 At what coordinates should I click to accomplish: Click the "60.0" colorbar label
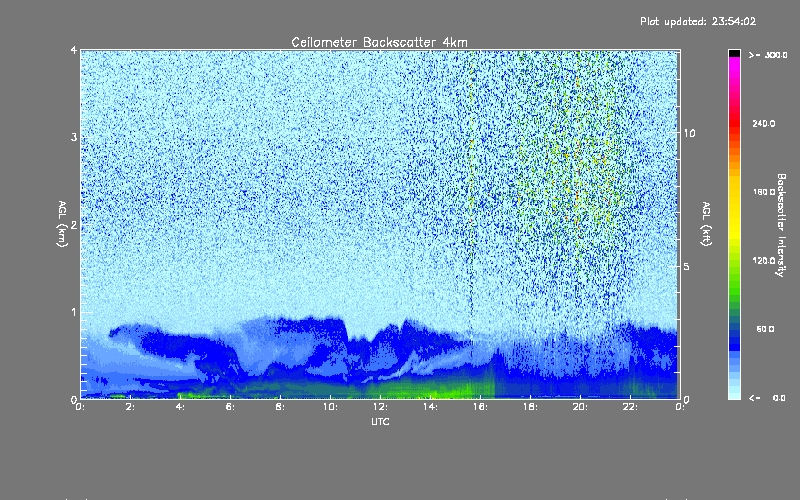pos(765,329)
